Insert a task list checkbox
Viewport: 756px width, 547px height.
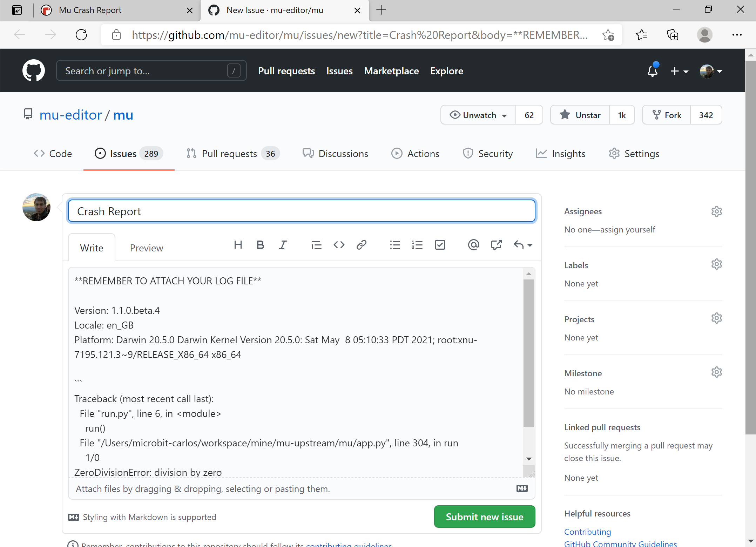pyautogui.click(x=440, y=245)
